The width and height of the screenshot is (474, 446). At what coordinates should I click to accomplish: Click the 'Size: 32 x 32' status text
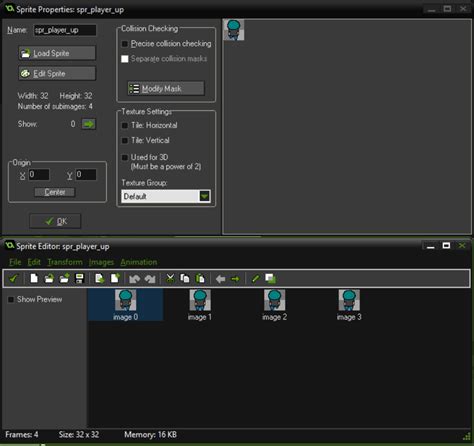pyautogui.click(x=79, y=435)
